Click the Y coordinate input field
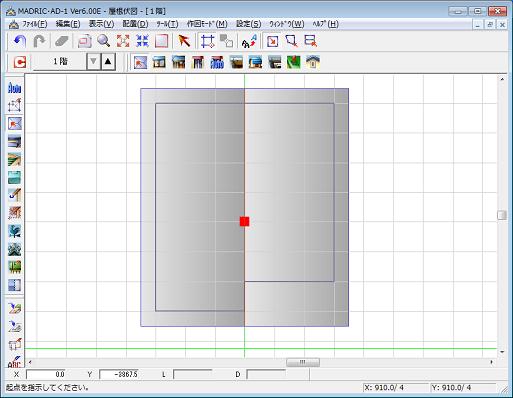 pyautogui.click(x=119, y=374)
